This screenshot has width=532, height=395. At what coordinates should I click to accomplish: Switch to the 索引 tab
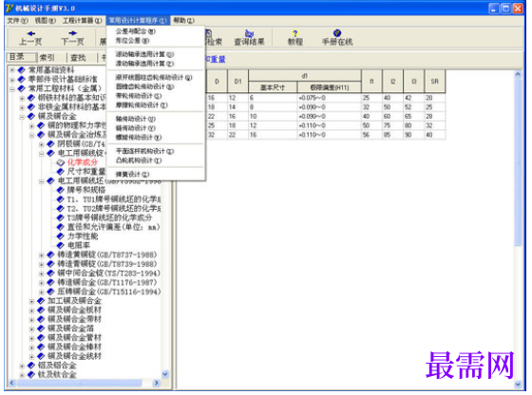click(x=47, y=58)
